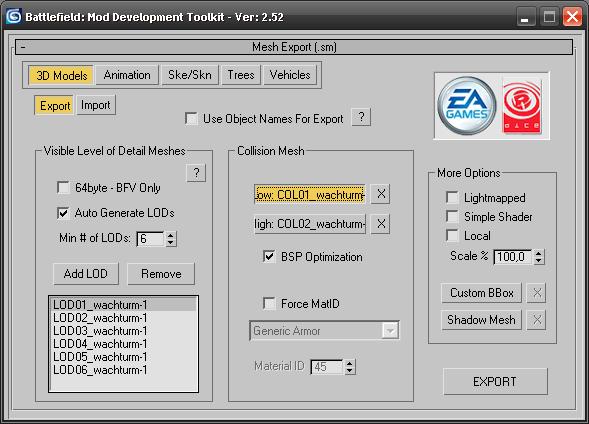The image size is (589, 424).
Task: Select LOD06_wachturm-1 in the list
Action: pyautogui.click(x=123, y=370)
